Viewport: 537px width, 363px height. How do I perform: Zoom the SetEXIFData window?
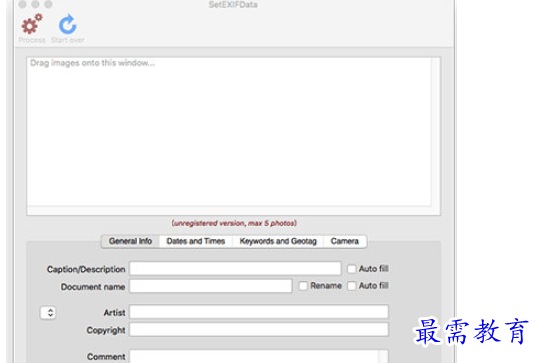click(x=48, y=4)
